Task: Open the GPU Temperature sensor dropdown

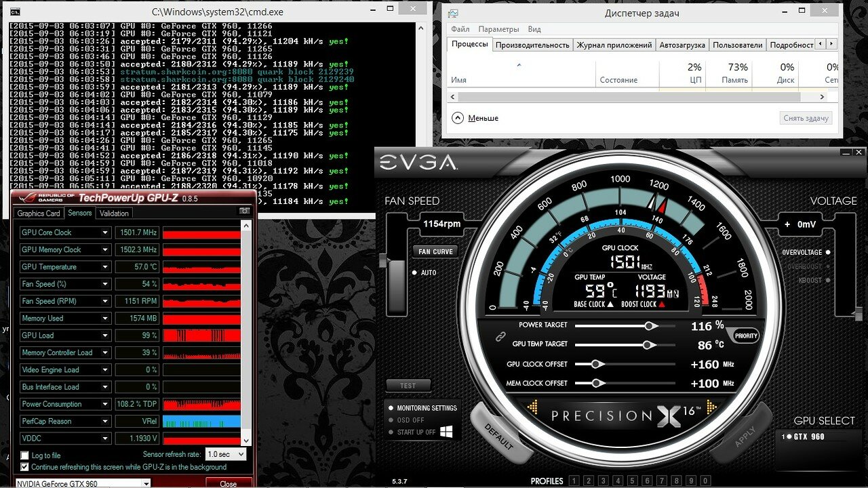Action: tap(105, 267)
